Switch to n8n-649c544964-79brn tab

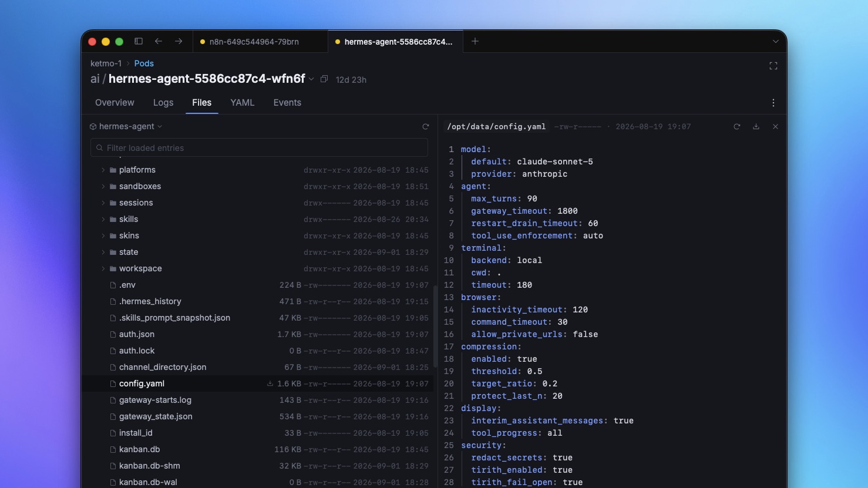260,42
